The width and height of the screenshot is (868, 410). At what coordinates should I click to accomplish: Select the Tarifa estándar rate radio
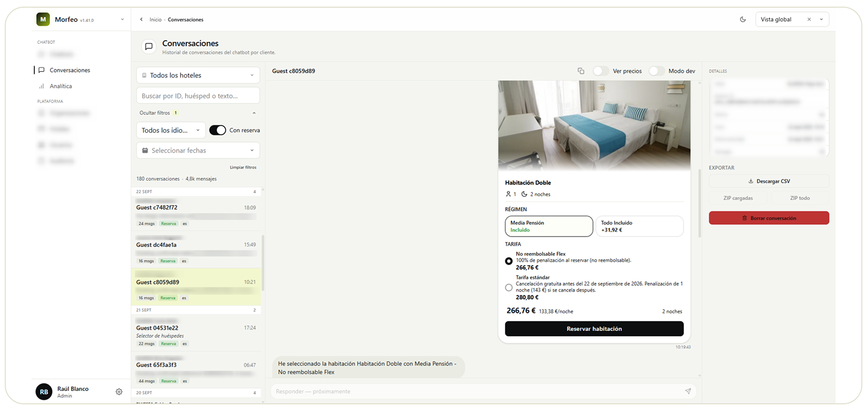point(509,287)
